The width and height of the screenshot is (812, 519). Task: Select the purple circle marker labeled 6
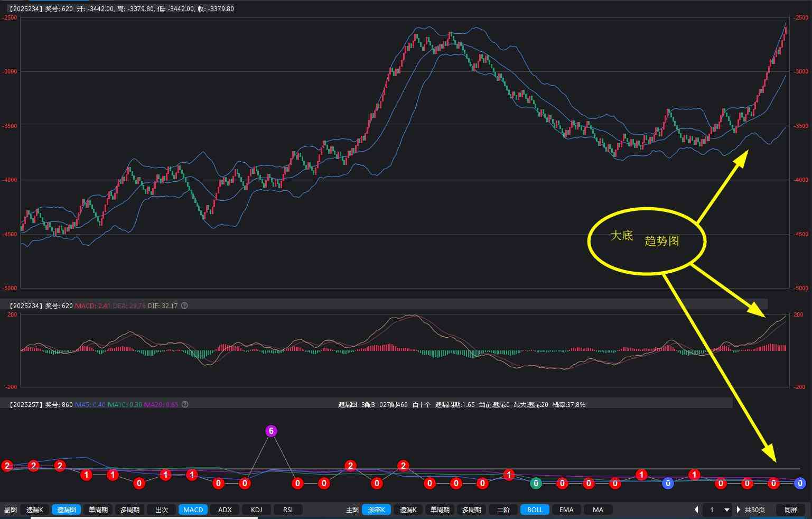tap(271, 431)
